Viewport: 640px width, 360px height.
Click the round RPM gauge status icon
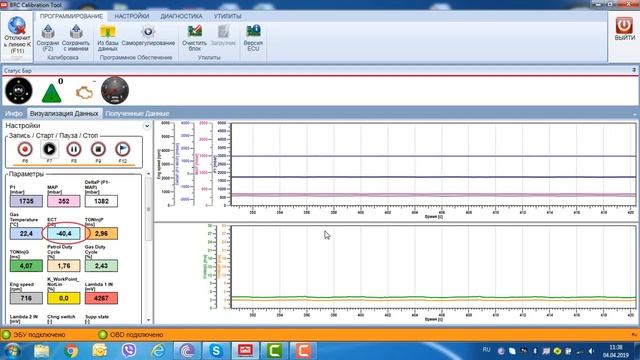point(115,90)
